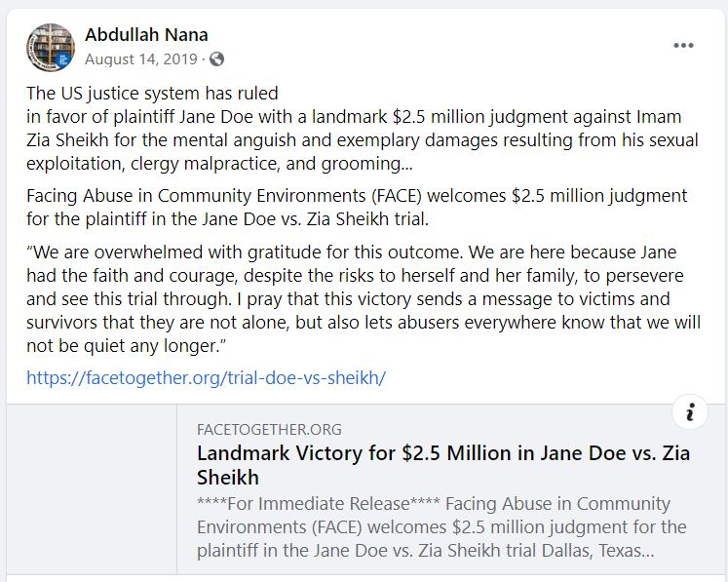Visit Abdullah Nana's profile via his name
The image size is (728, 582).
coord(146,35)
